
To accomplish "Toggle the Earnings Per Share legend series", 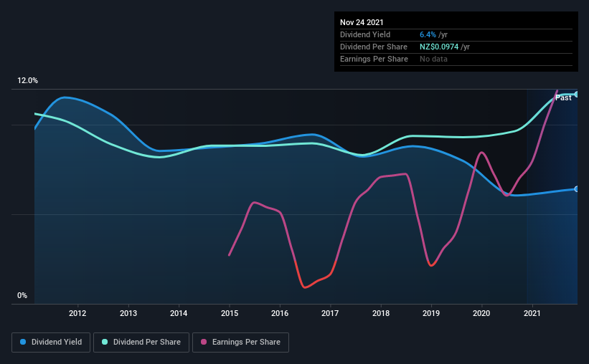I will pyautogui.click(x=240, y=343).
